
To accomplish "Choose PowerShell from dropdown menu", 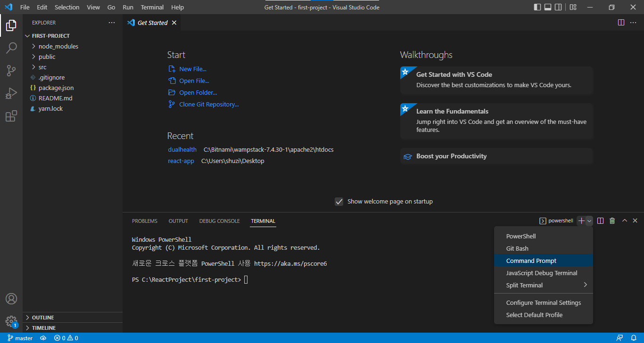I will (x=544, y=236).
